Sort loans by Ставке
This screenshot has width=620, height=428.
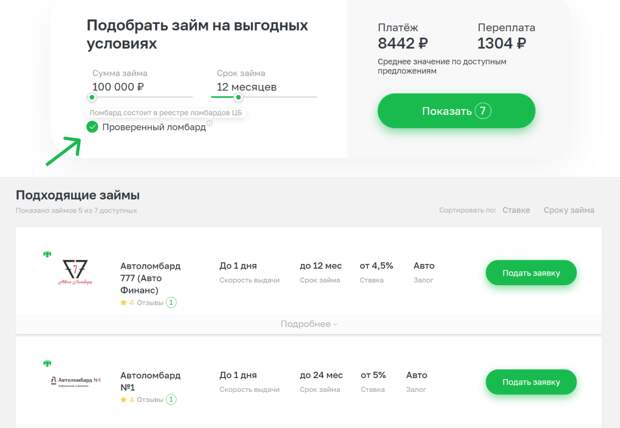(516, 210)
